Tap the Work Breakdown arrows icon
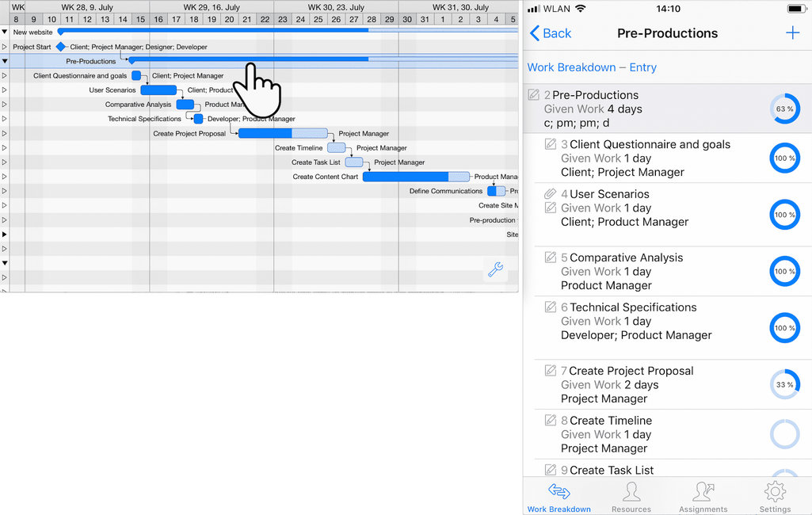The image size is (812, 515). click(558, 491)
